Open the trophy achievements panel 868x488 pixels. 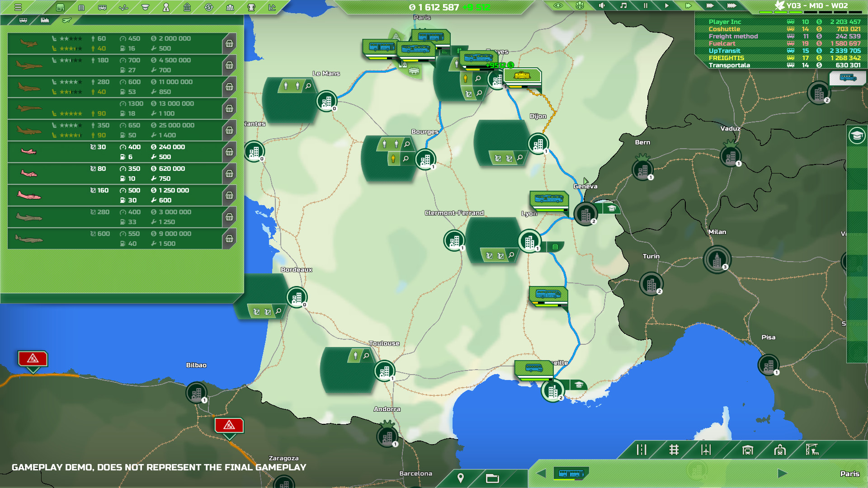coord(250,7)
